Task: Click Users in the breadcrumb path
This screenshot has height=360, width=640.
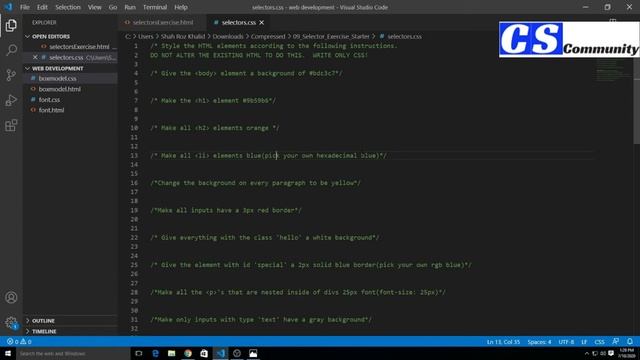Action: click(x=146, y=36)
